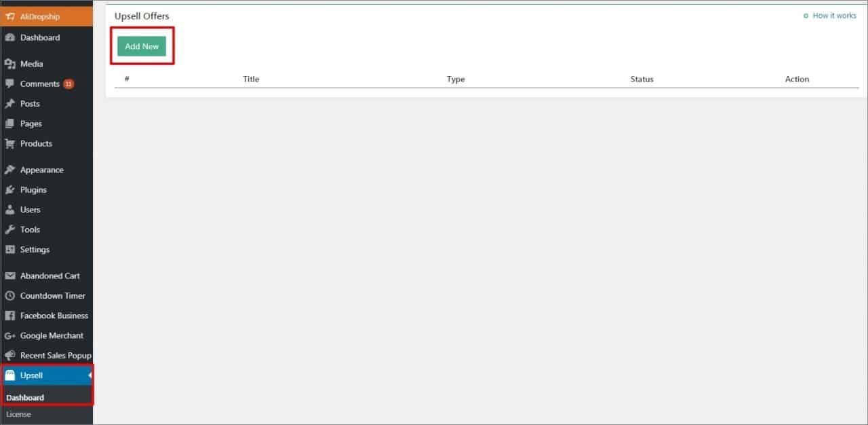868x425 pixels.
Task: Open the How it works link
Action: coord(834,16)
